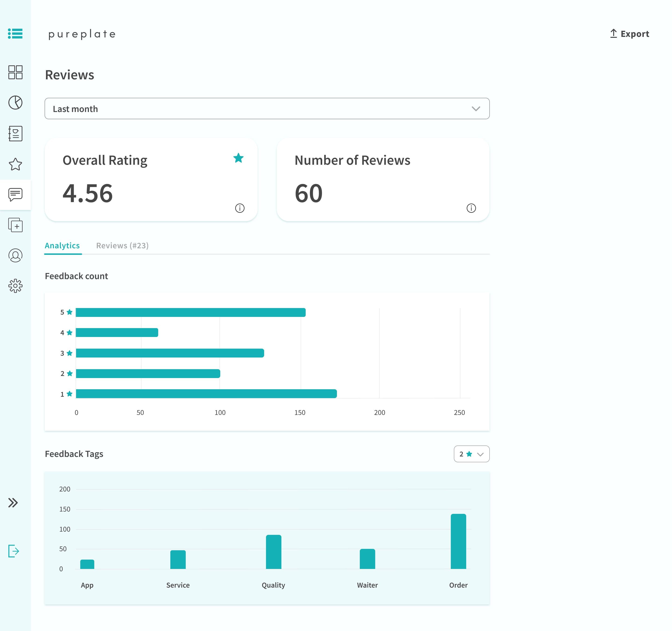Screen dimensions: 672x631
Task: Expand sidebar with double chevron
Action: 13,503
